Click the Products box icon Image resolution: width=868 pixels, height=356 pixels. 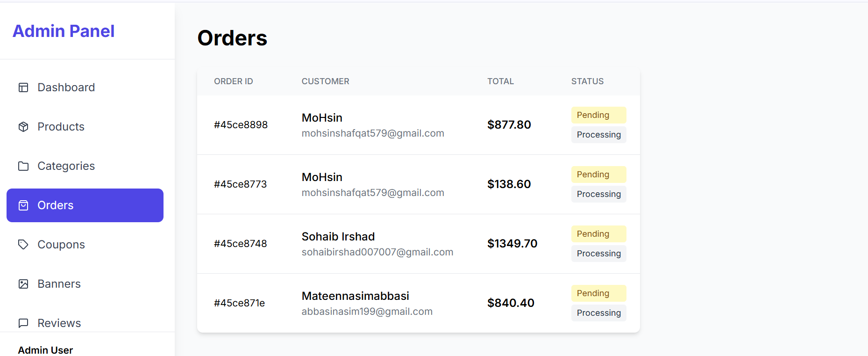[x=23, y=127]
